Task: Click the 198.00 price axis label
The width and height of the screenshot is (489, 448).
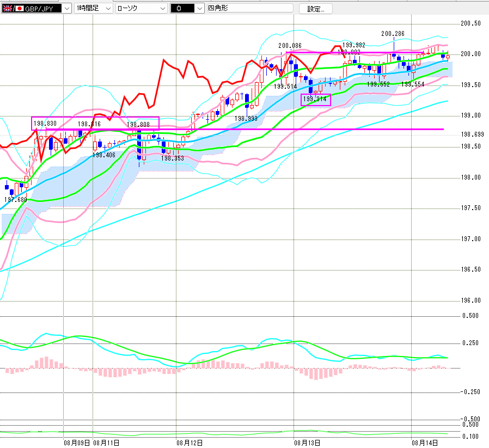Action: [471, 177]
